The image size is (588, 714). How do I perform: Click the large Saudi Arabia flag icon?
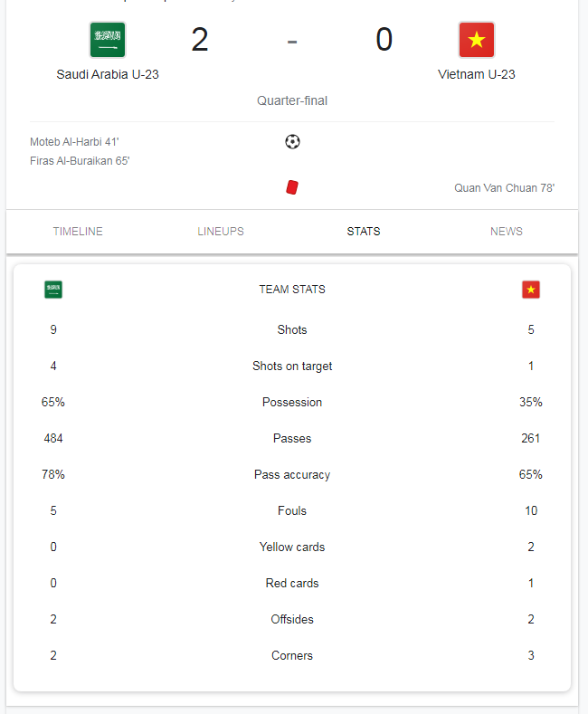point(108,40)
